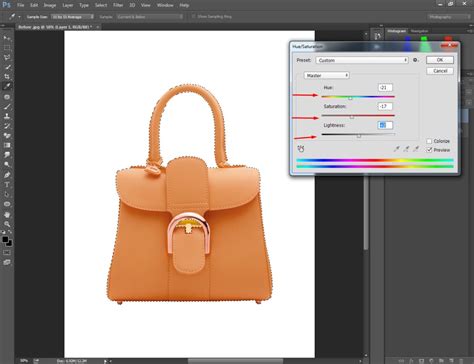Click the Saturation slider handle
This screenshot has height=364, width=474.
(352, 117)
